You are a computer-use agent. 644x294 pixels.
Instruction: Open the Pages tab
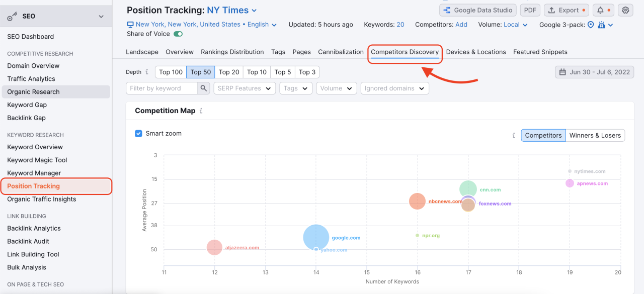[x=302, y=52]
